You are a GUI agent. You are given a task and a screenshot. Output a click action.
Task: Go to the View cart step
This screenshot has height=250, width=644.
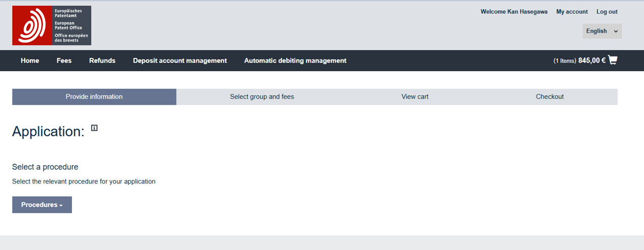415,97
